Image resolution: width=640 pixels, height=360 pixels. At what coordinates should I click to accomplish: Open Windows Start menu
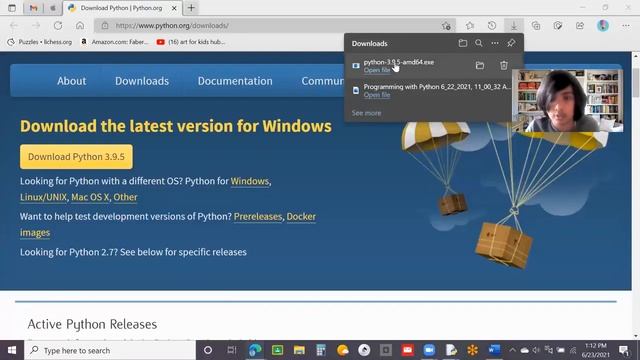click(12, 350)
